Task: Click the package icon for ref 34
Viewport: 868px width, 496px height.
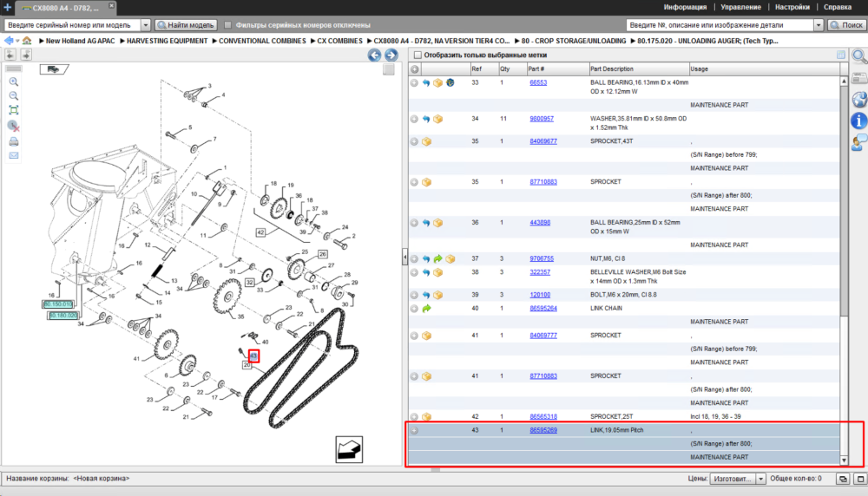Action: point(437,119)
